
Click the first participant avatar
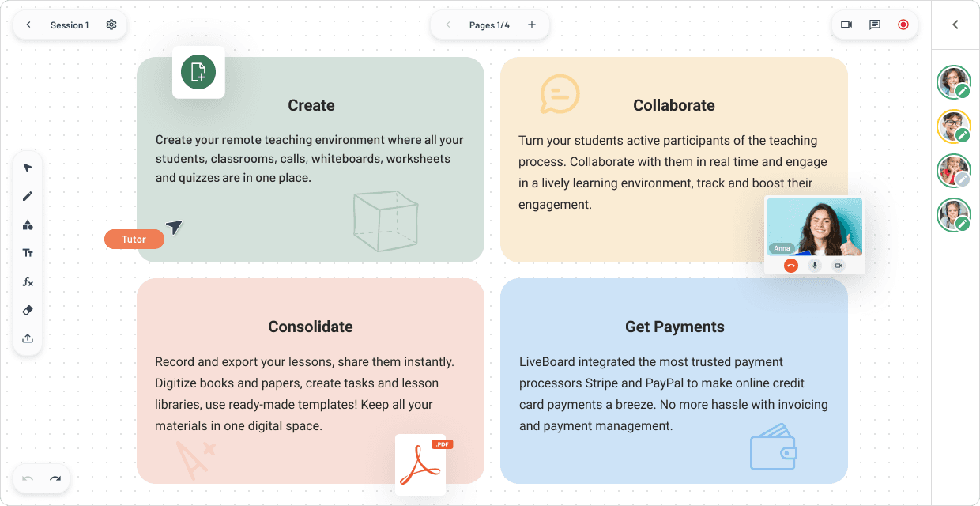tap(953, 82)
